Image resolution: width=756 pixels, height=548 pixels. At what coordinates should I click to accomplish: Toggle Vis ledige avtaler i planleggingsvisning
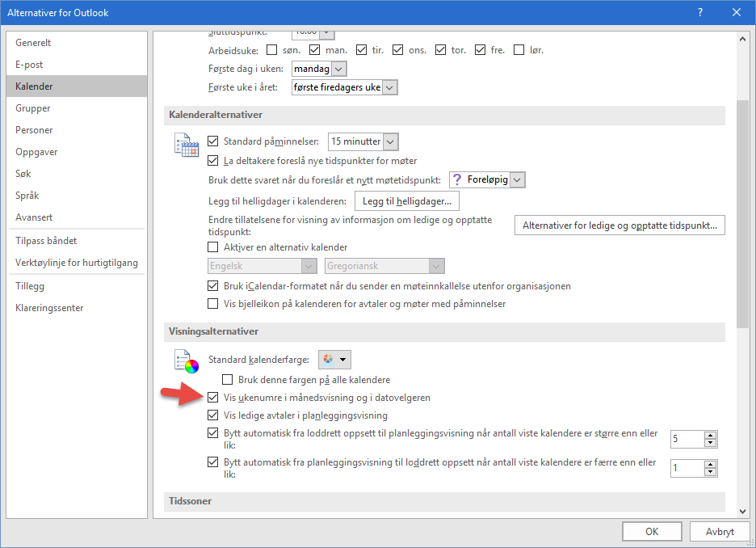click(x=212, y=415)
